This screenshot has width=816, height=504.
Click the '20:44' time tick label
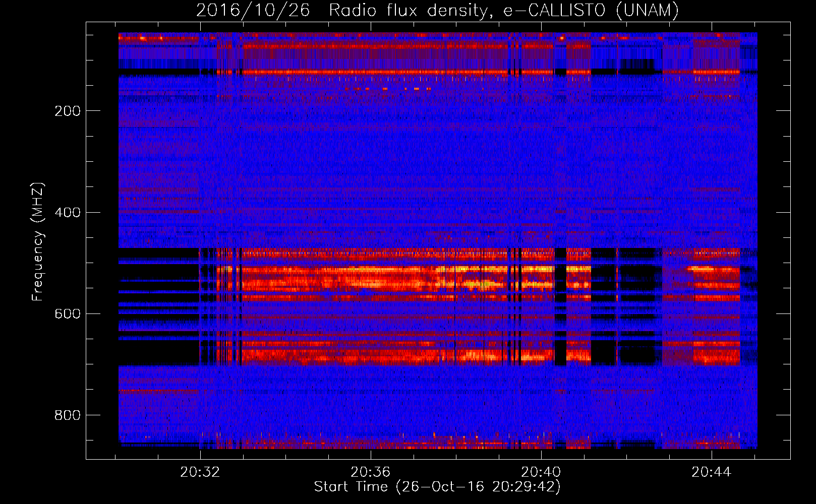(x=711, y=472)
